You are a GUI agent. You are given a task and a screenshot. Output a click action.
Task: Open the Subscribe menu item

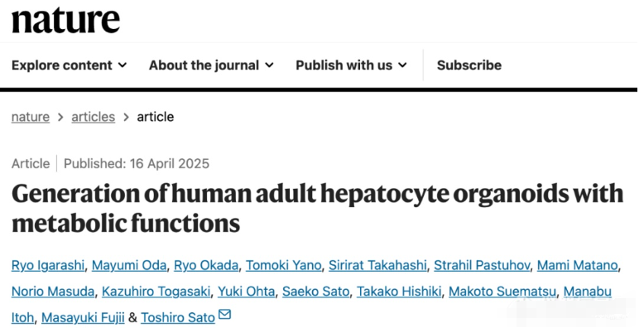click(x=469, y=65)
